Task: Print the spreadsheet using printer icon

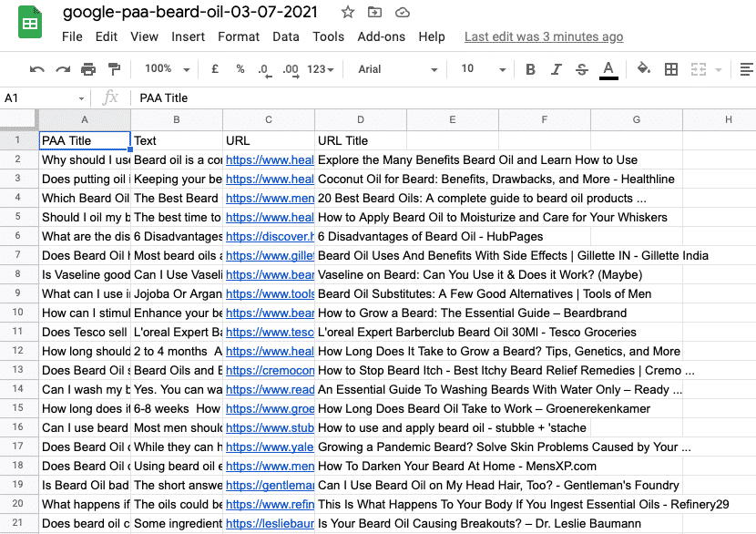Action: (x=88, y=69)
